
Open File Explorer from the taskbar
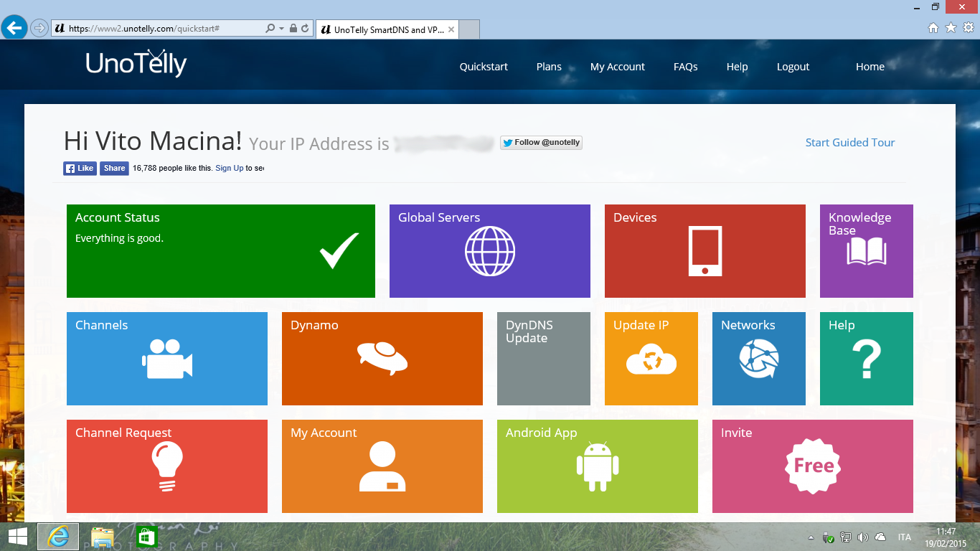103,537
